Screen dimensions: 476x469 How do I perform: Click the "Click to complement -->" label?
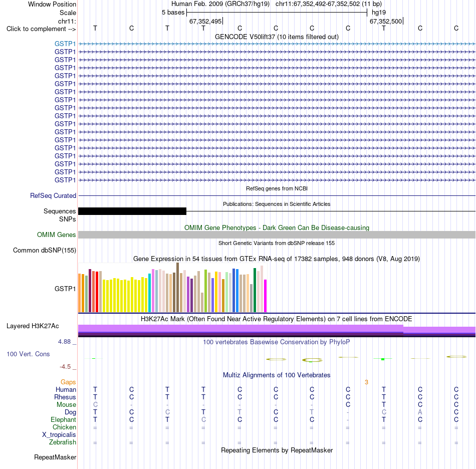(x=41, y=29)
